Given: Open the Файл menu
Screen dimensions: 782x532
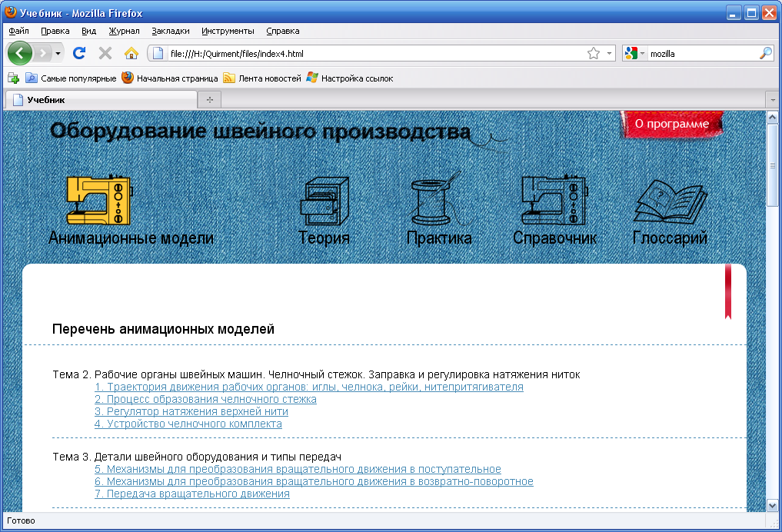Looking at the screenshot, I should point(19,31).
